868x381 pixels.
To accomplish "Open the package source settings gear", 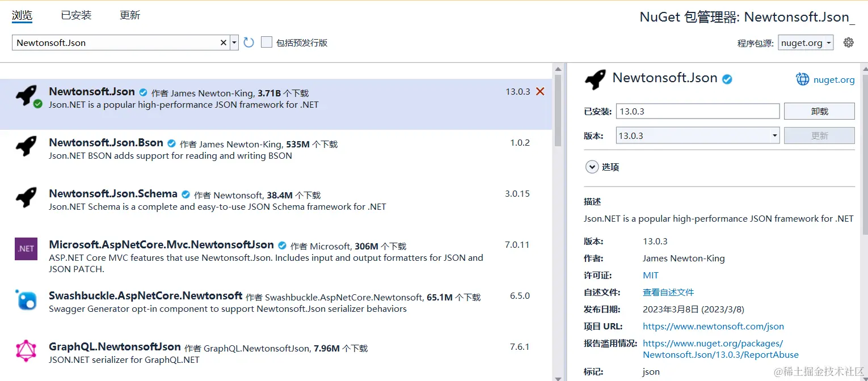I will [848, 43].
